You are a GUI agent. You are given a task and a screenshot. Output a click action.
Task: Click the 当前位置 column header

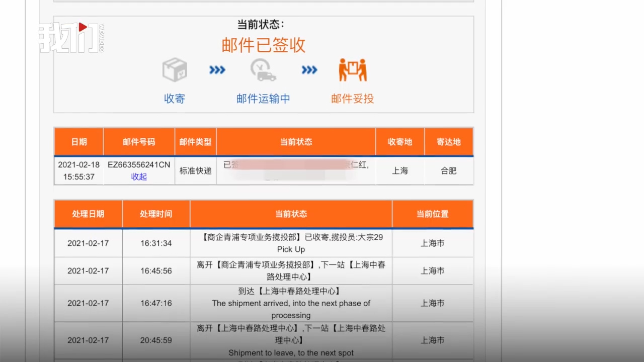tap(432, 214)
